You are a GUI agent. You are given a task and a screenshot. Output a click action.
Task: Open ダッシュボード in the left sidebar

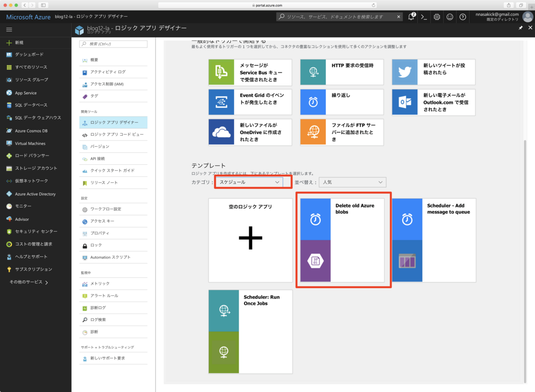tap(29, 54)
